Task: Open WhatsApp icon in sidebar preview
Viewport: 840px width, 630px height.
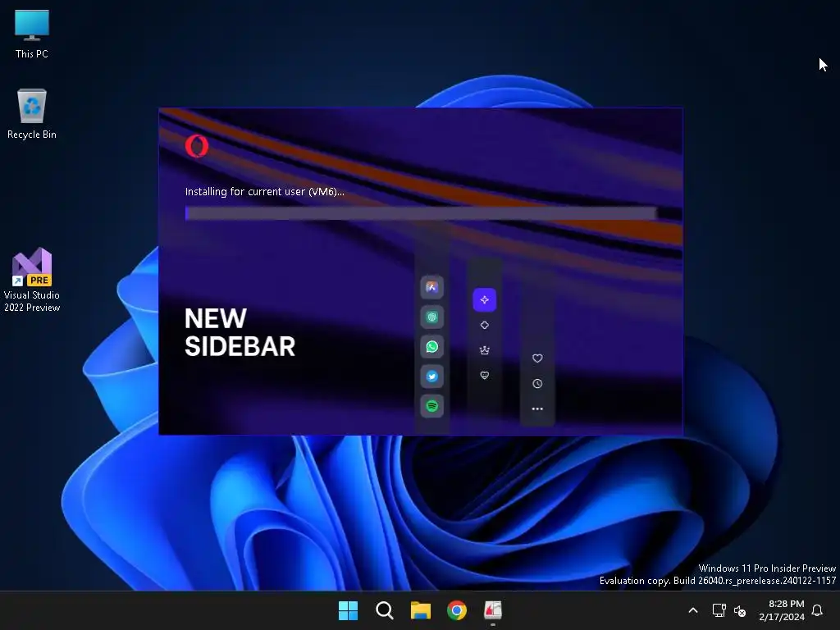Action: [431, 347]
